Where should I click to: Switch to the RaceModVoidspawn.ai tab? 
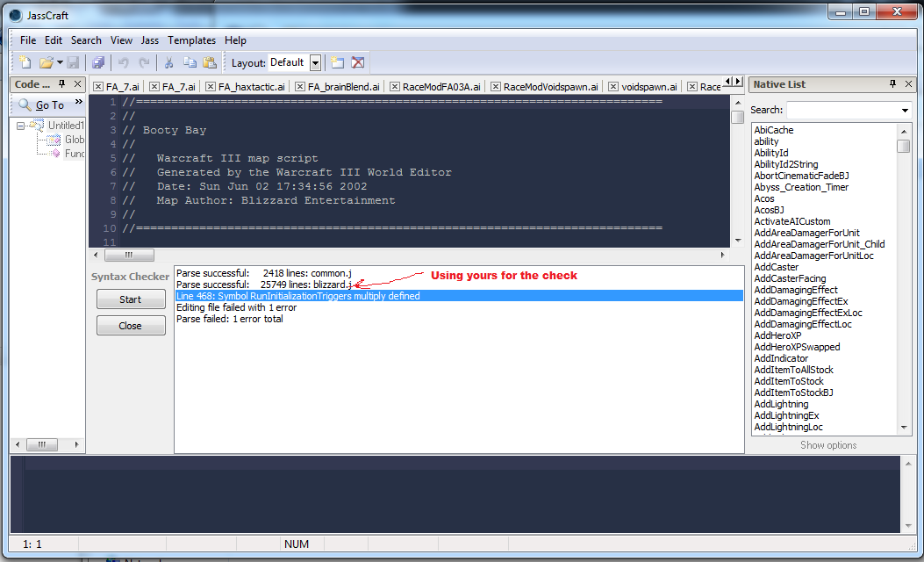(x=550, y=87)
